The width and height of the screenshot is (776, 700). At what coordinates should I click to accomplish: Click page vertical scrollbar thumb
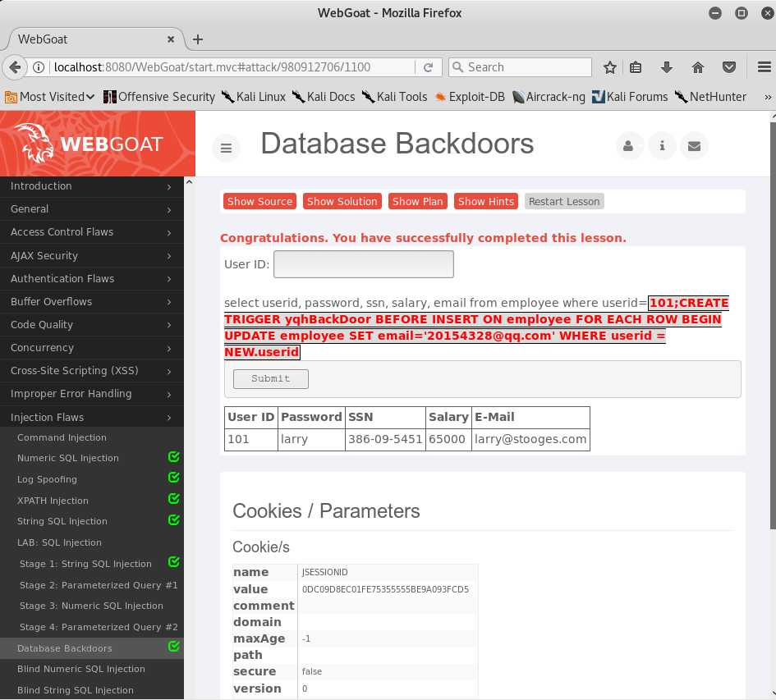pyautogui.click(x=773, y=326)
